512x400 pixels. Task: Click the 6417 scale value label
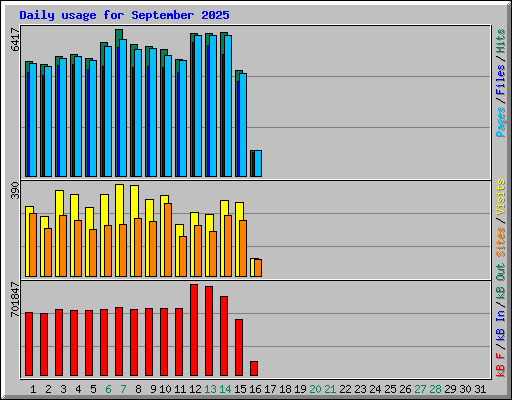(x=15, y=39)
